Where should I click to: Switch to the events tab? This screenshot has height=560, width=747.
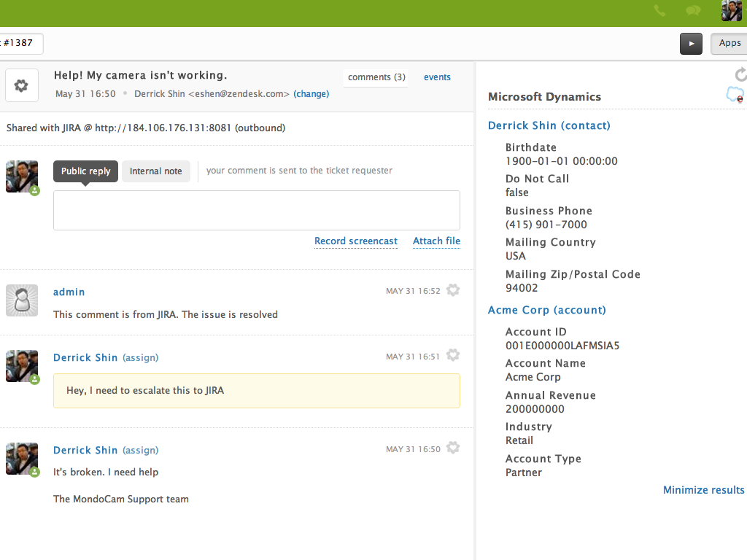point(437,77)
